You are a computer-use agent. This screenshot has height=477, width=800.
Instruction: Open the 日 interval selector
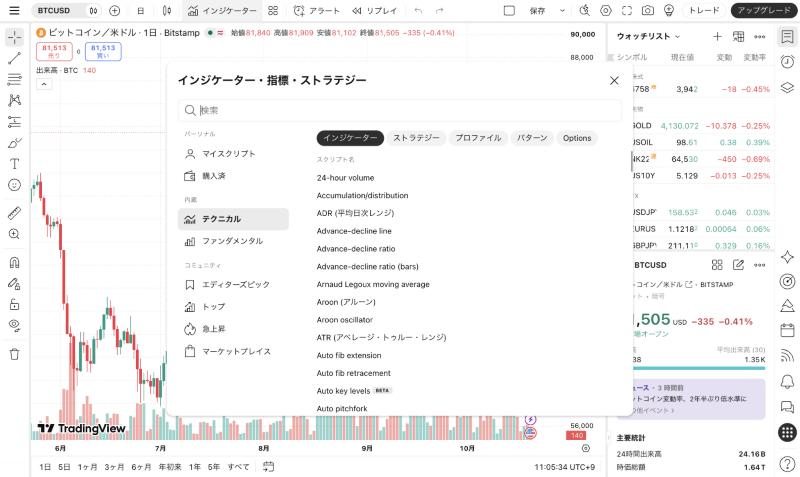pos(141,10)
